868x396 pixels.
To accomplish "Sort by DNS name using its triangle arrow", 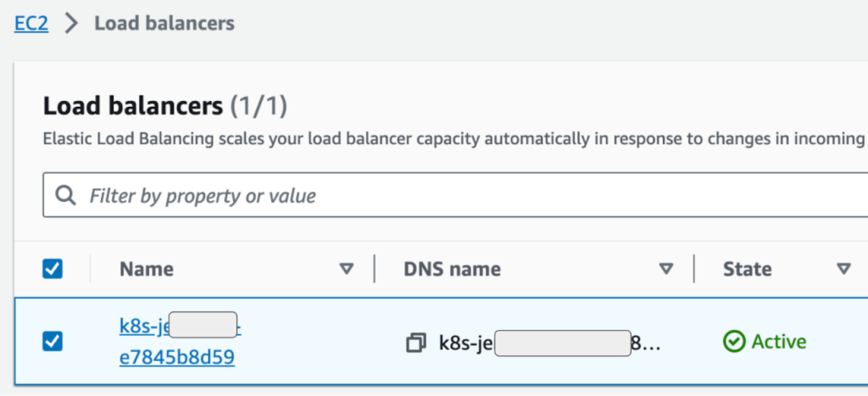I will [666, 269].
